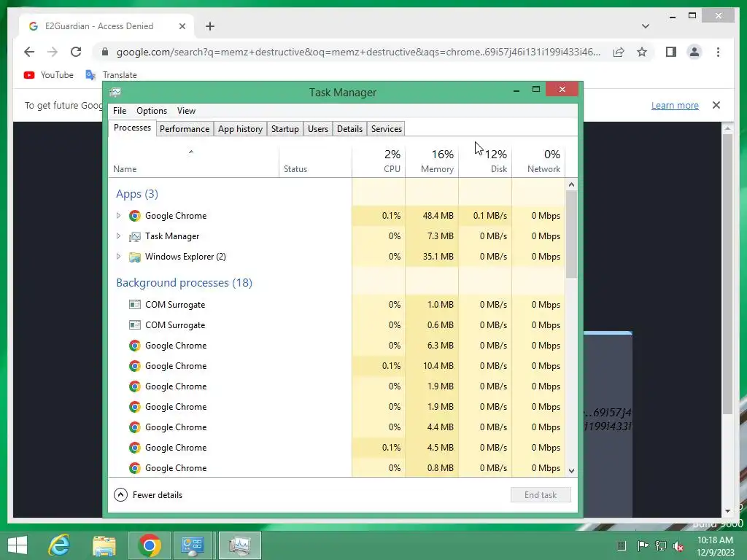The image size is (747, 560).
Task: Click the Chrome forward arrow icon
Action: [53, 52]
